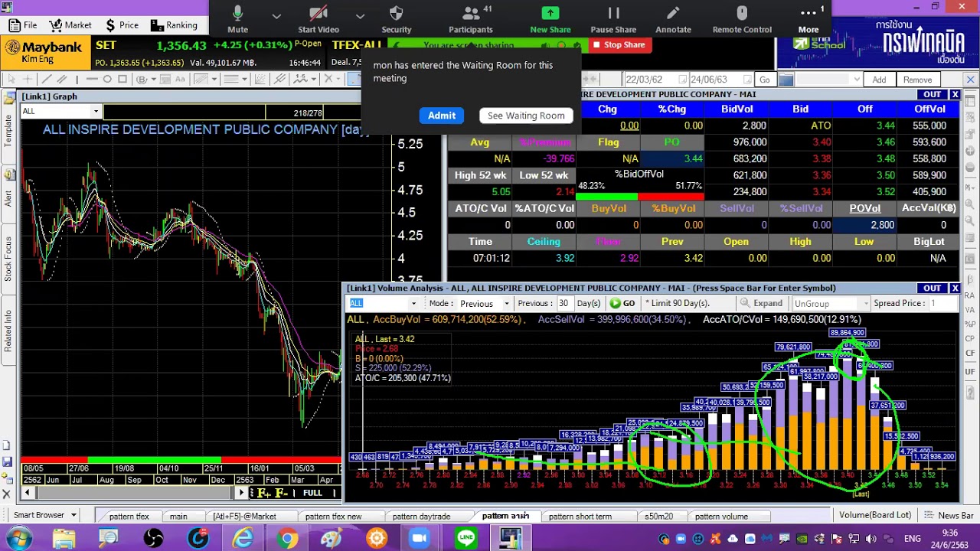Select the parallel lines drawing tool
The height and width of the screenshot is (551, 980).
62,79
